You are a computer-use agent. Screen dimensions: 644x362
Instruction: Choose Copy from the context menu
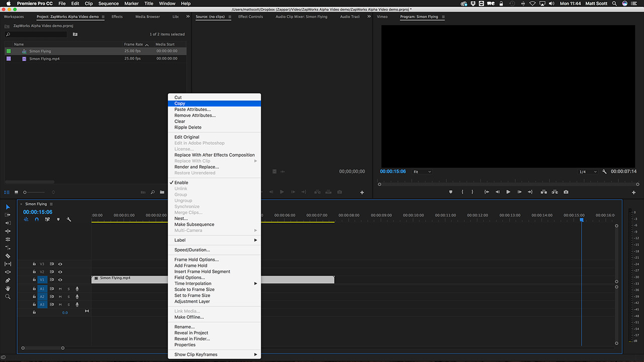(214, 104)
